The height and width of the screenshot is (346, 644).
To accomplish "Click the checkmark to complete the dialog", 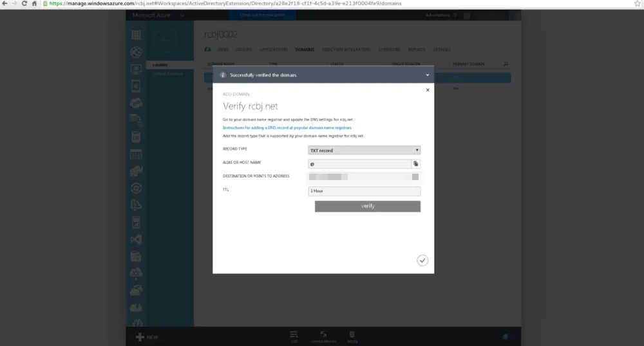I will [422, 260].
